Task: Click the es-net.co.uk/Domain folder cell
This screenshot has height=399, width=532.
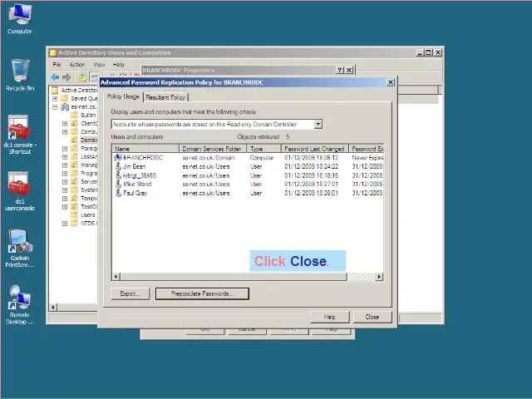Action: (x=209, y=158)
